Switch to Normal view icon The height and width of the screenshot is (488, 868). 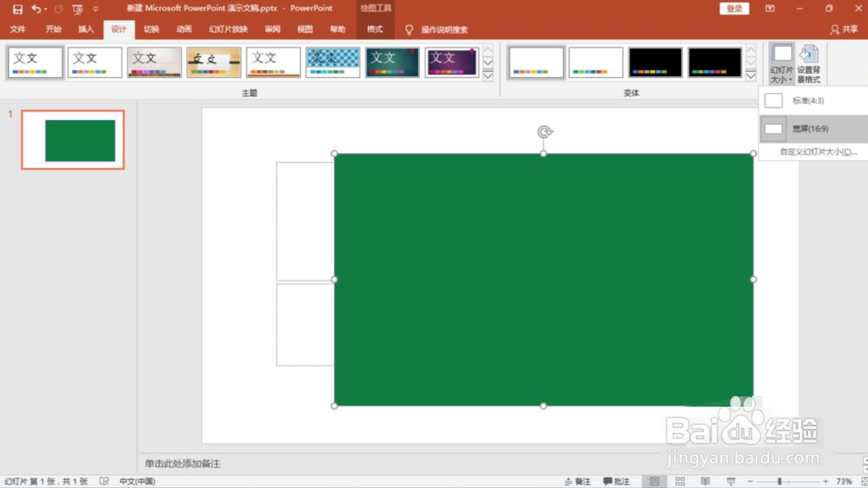[654, 481]
